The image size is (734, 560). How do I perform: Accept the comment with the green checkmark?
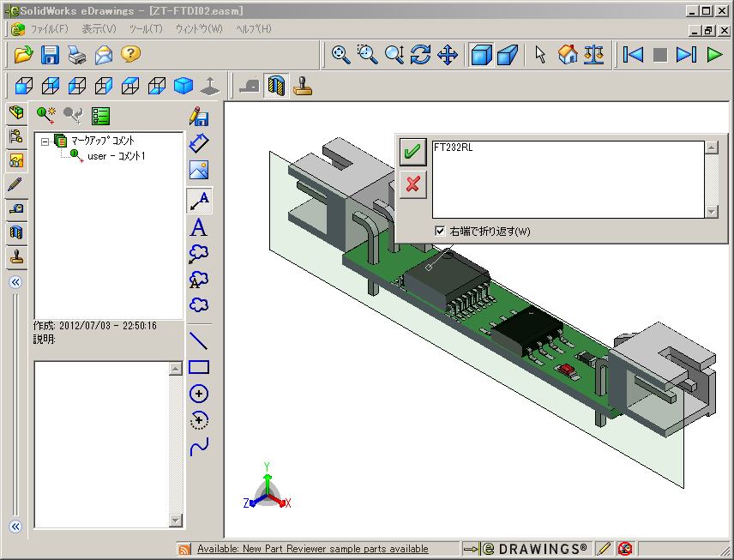pyautogui.click(x=412, y=152)
